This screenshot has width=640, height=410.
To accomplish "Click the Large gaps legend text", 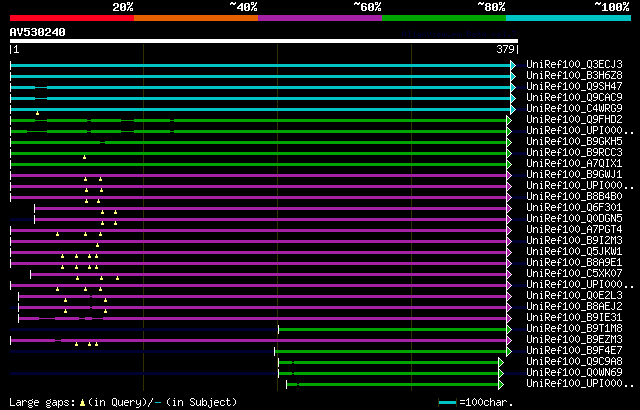I will click(x=42, y=403).
